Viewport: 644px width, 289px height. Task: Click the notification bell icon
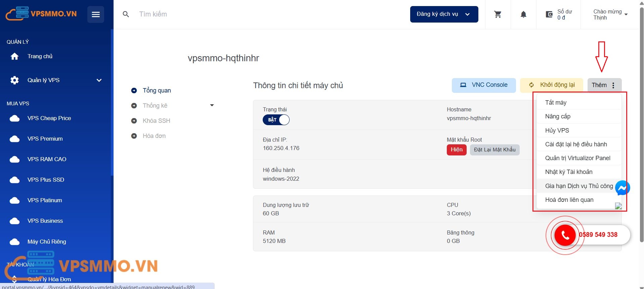click(x=523, y=14)
